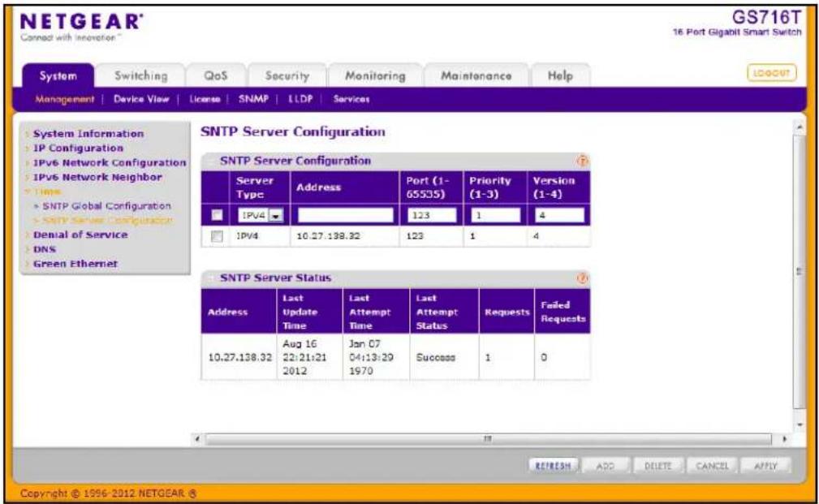Image resolution: width=819 pixels, height=504 pixels.
Task: Click the Priority input field showing 1
Action: click(x=496, y=215)
